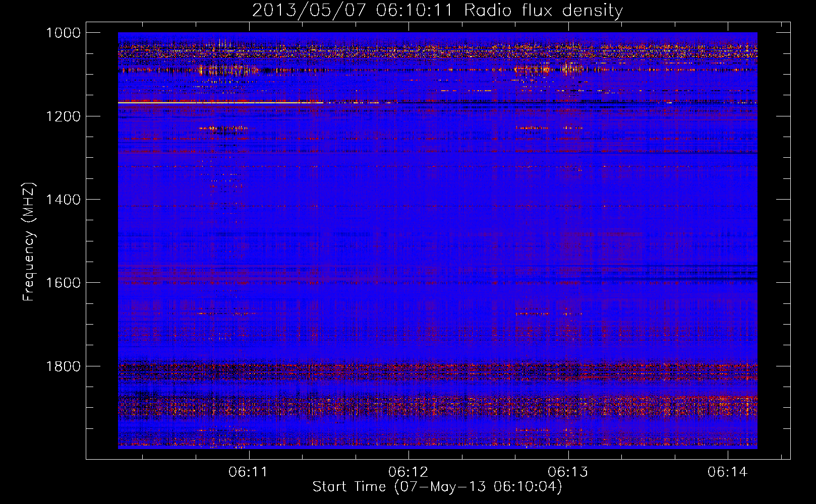Screen dimensions: 816x504
Task: Click the 1200 frequency tick label
Action: 63,116
